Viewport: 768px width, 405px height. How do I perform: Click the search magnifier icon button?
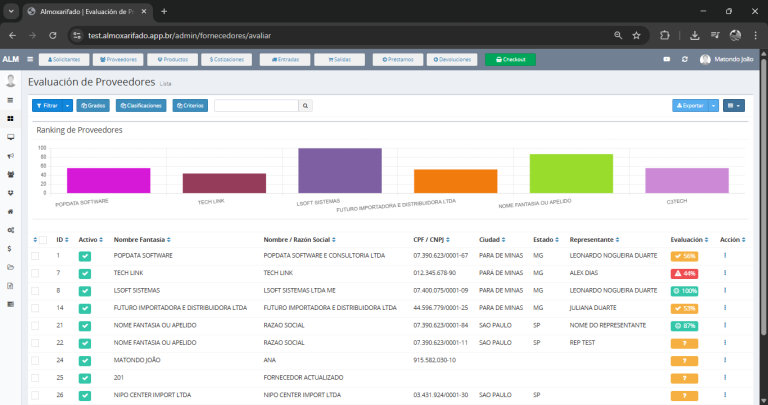[x=306, y=105]
